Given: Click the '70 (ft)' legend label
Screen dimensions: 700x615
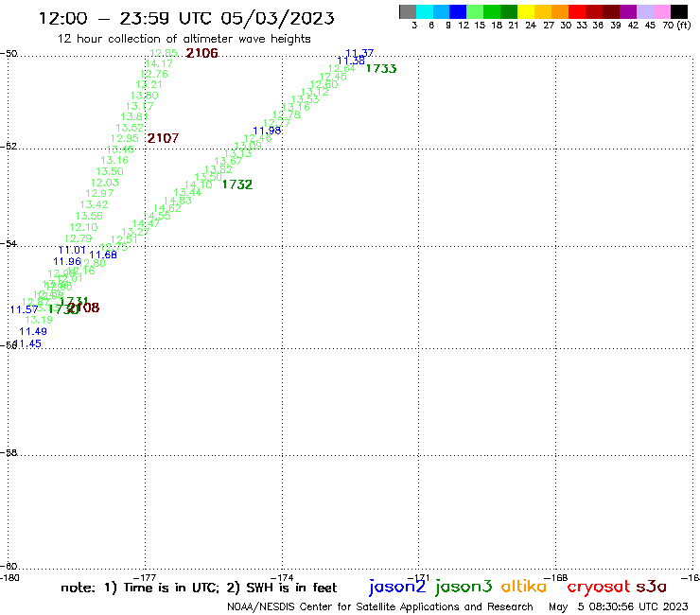Looking at the screenshot, I should (x=676, y=25).
